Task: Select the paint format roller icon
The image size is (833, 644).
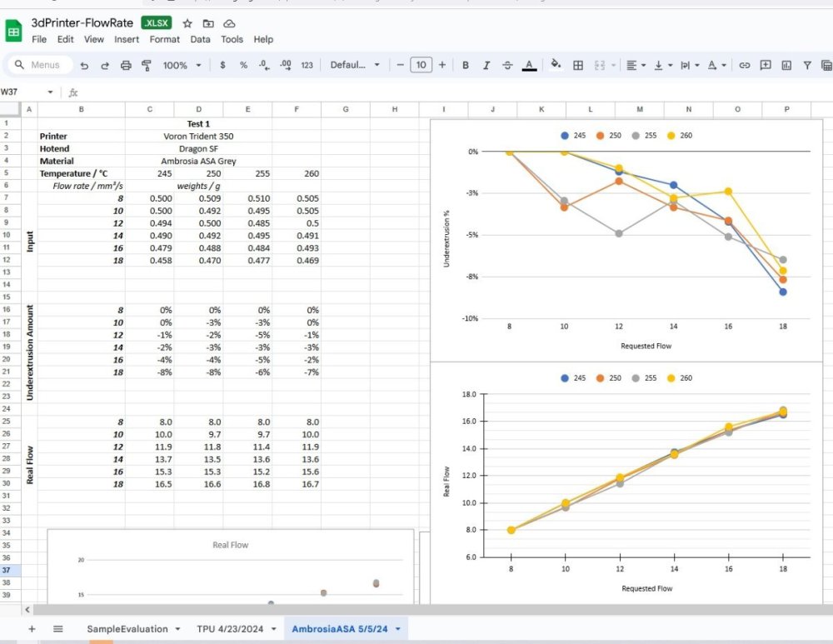Action: click(147, 65)
